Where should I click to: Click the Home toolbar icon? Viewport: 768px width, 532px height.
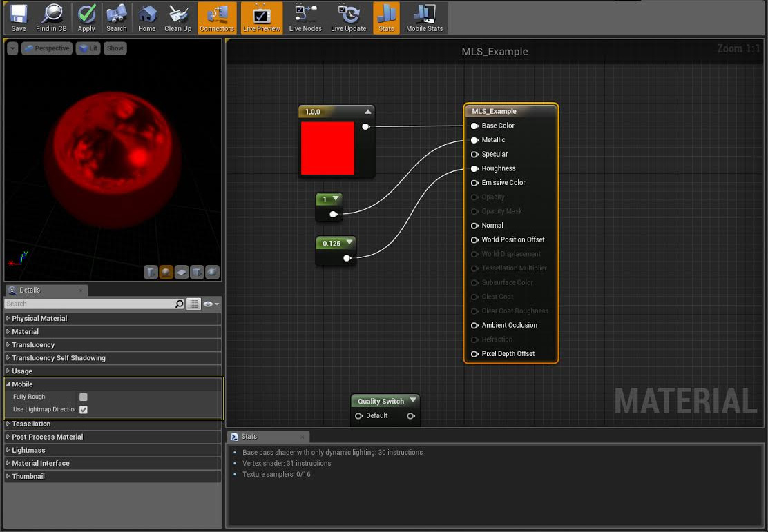[146, 18]
